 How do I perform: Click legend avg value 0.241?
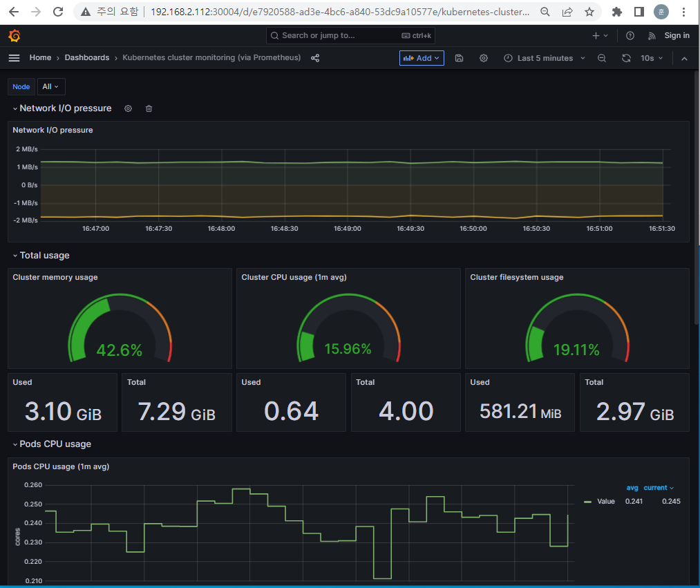pos(634,502)
